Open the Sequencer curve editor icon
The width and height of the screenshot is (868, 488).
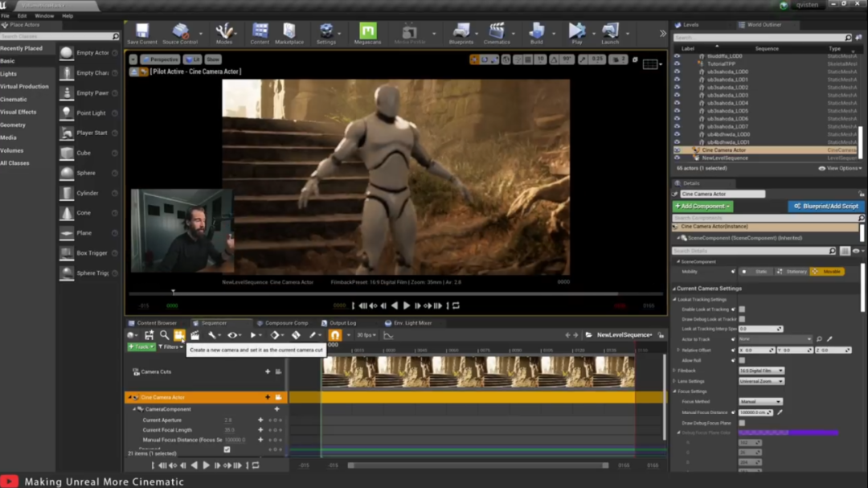[388, 335]
